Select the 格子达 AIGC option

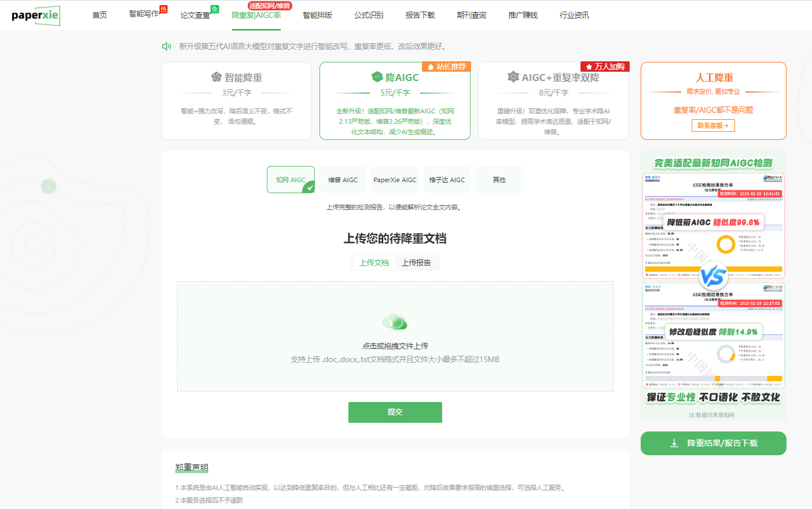pyautogui.click(x=447, y=180)
